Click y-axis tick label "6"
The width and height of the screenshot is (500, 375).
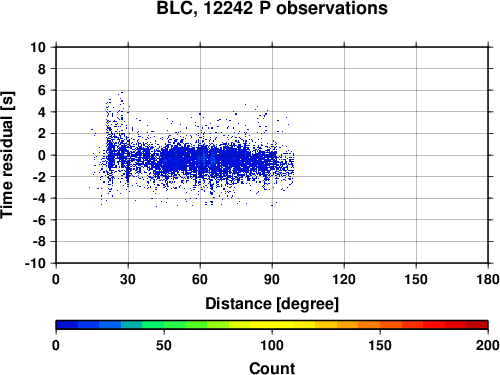42,90
